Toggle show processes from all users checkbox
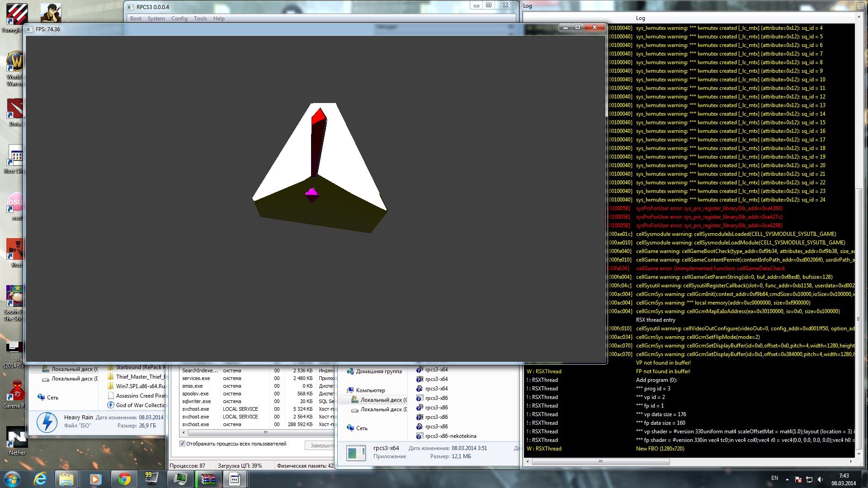868x488 pixels. point(183,444)
